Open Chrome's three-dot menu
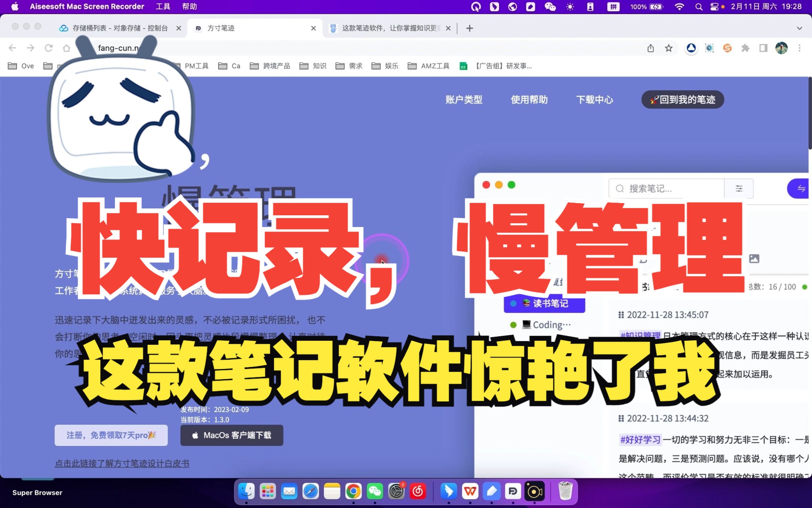Screen dimensions: 812x508 [x=800, y=48]
